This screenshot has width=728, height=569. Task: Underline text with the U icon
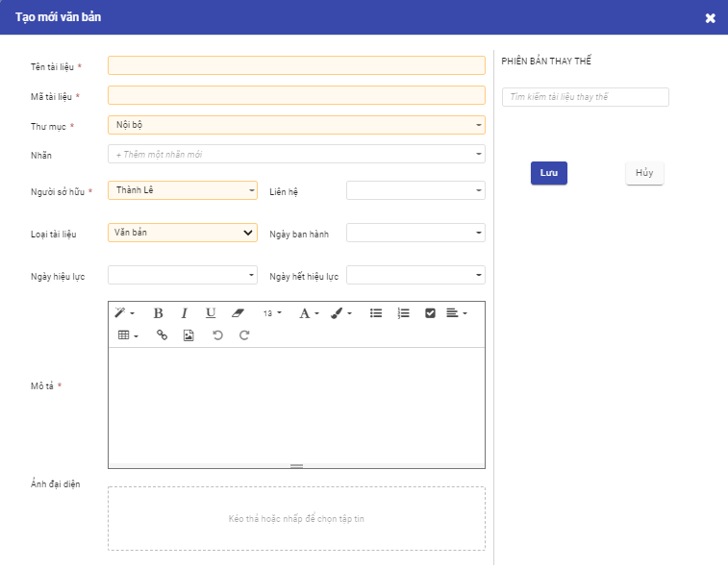click(x=211, y=313)
